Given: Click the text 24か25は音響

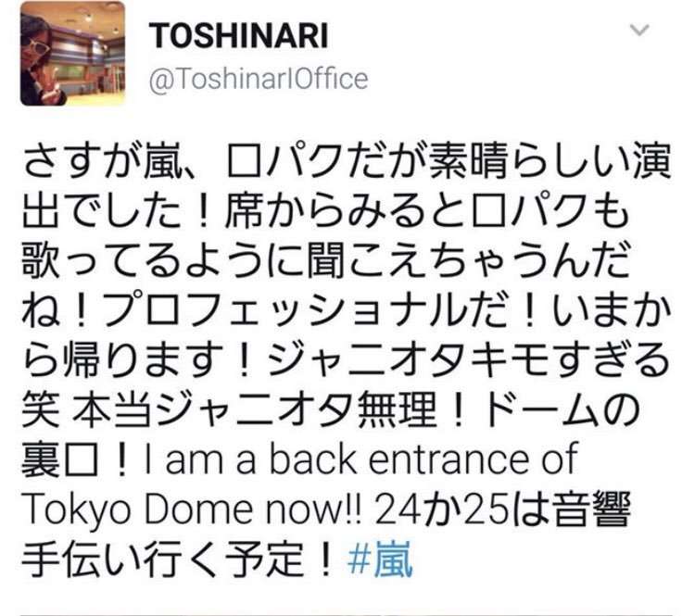Looking at the screenshot, I should tap(502, 509).
